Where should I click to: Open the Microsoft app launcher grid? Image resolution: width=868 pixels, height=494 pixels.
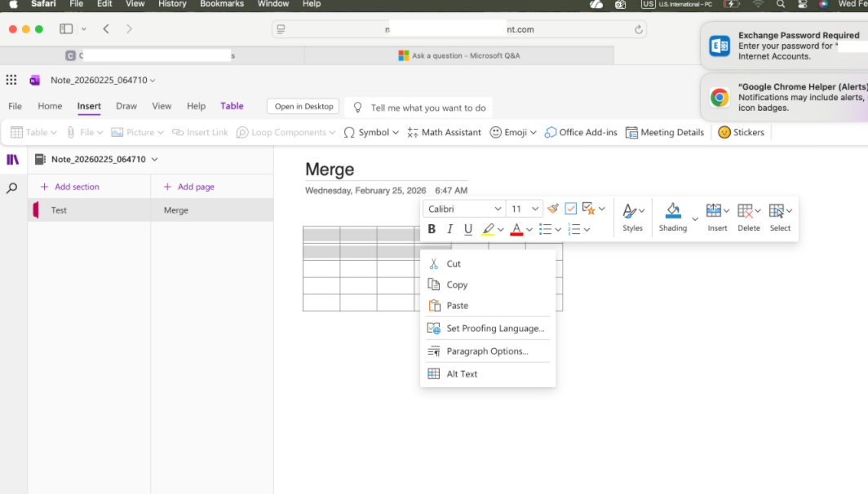tap(11, 80)
